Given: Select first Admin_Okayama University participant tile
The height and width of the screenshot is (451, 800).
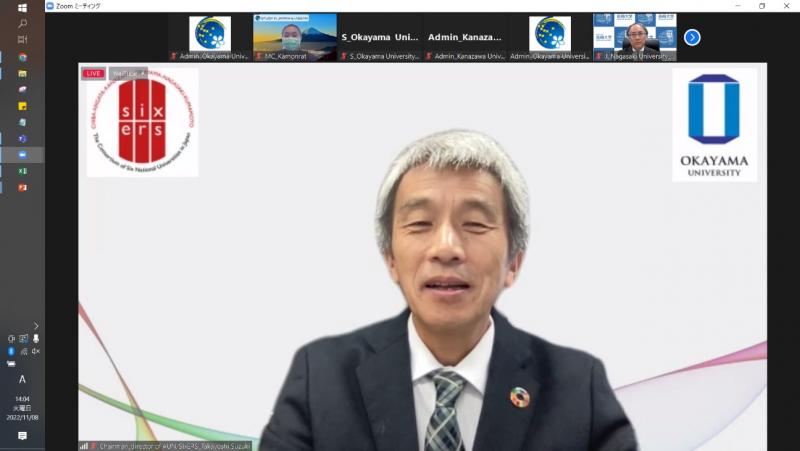Looking at the screenshot, I should 210,37.
